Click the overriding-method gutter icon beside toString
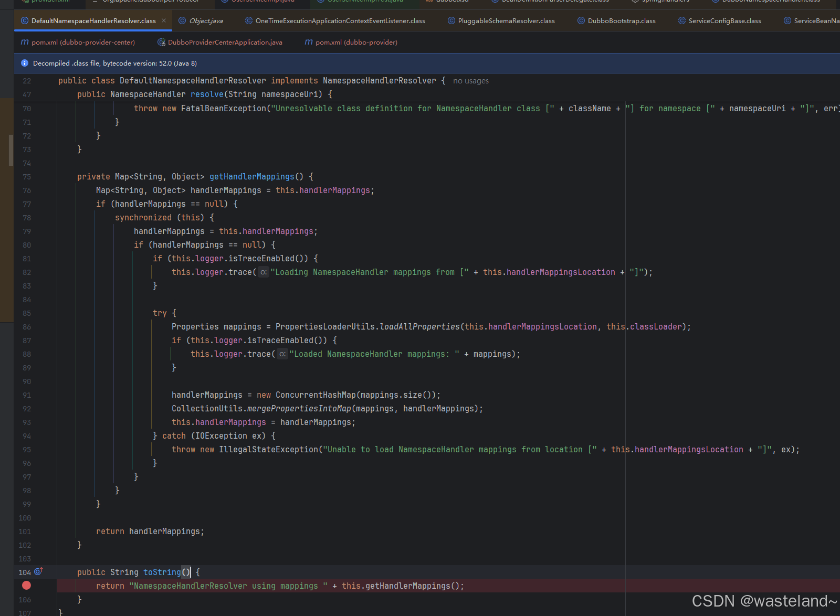This screenshot has width=840, height=616. tap(37, 571)
